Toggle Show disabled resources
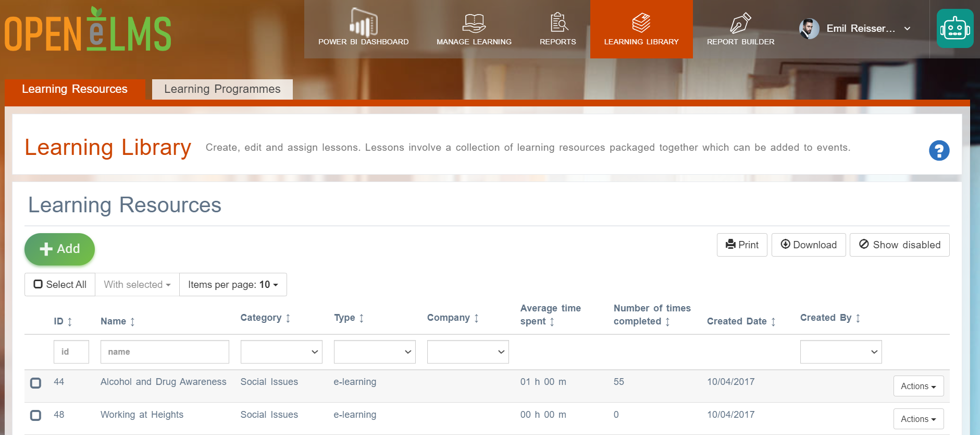The width and height of the screenshot is (980, 435). click(899, 245)
